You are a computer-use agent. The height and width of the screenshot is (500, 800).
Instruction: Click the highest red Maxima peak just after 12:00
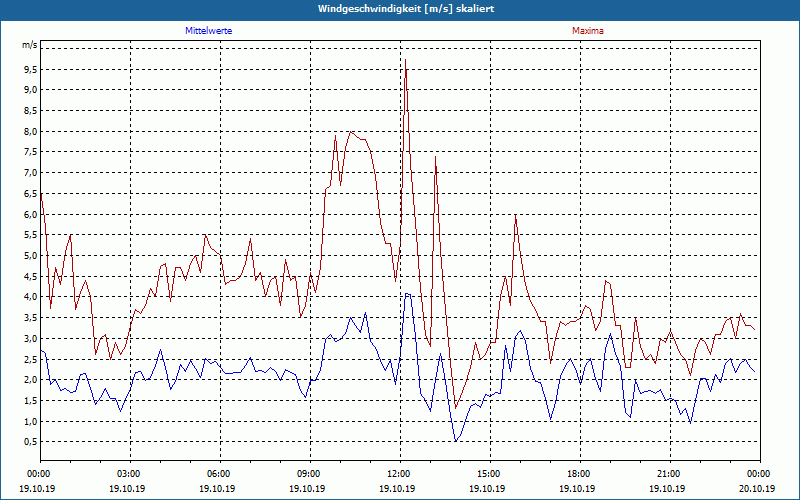point(406,60)
